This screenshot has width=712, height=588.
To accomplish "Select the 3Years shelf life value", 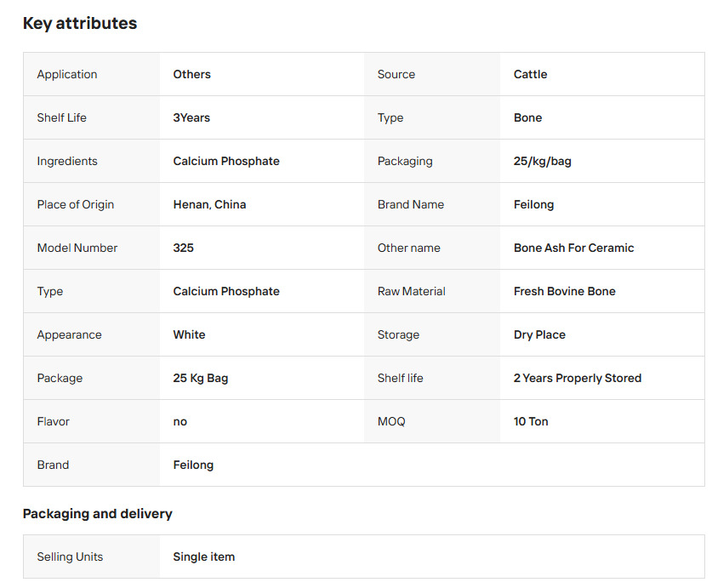I will pyautogui.click(x=191, y=117).
